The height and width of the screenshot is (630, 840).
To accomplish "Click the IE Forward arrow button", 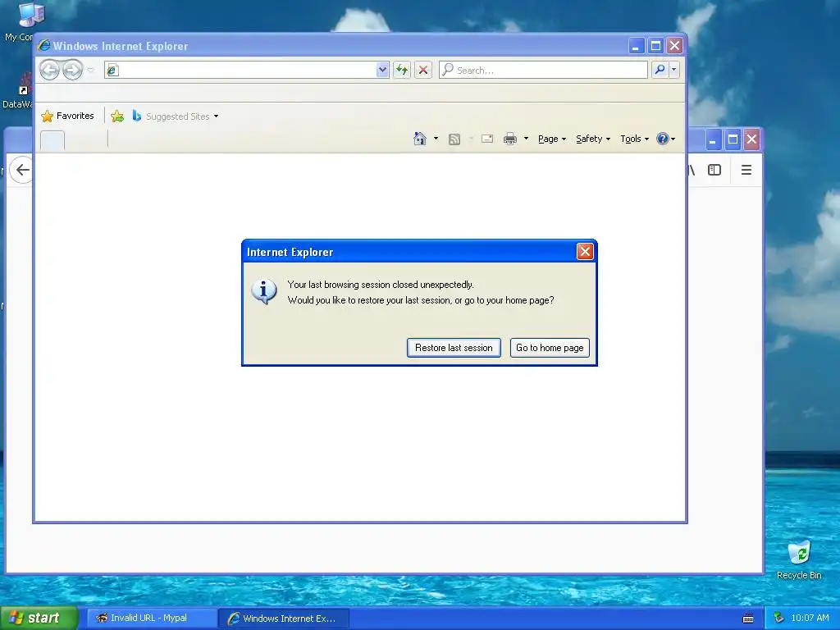I will point(72,70).
